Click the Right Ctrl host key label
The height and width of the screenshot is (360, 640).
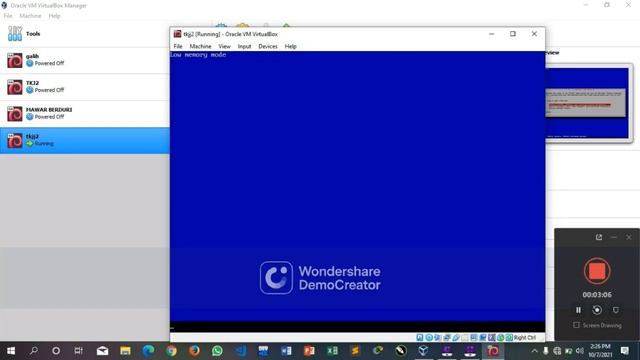(x=525, y=338)
